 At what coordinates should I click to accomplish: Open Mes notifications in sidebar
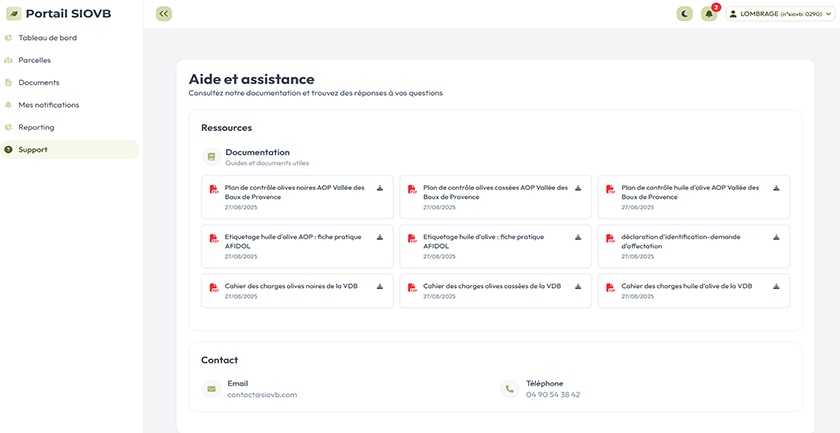coord(48,105)
